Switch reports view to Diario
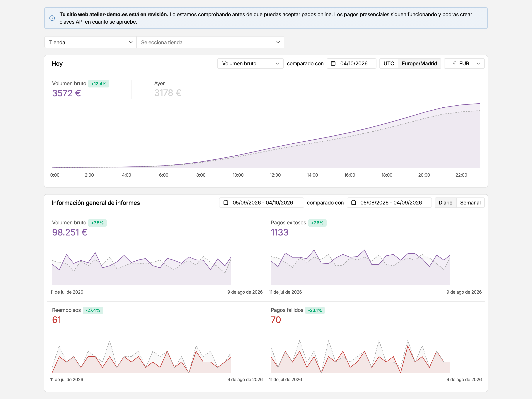This screenshot has height=399, width=532. 445,202
